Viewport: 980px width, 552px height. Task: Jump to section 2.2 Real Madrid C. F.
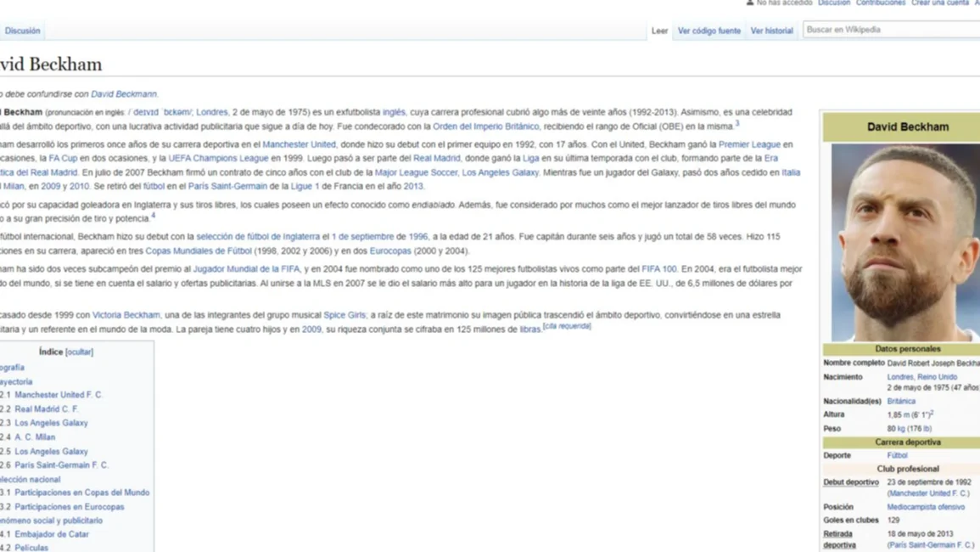(x=47, y=409)
